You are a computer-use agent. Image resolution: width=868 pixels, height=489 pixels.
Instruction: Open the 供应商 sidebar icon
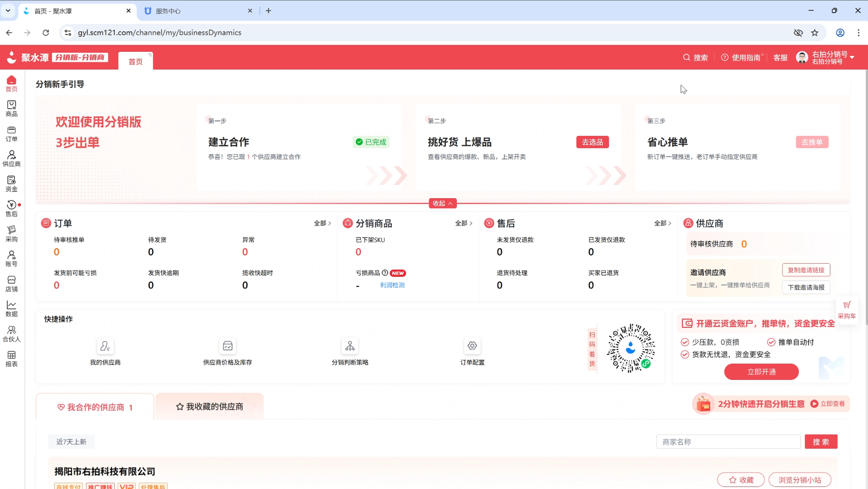click(11, 157)
